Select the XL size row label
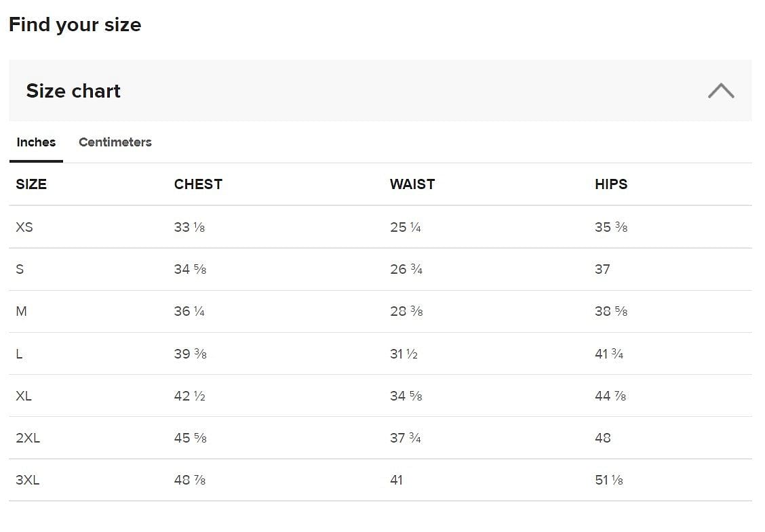Viewport: 765px width, 532px height. [24, 396]
